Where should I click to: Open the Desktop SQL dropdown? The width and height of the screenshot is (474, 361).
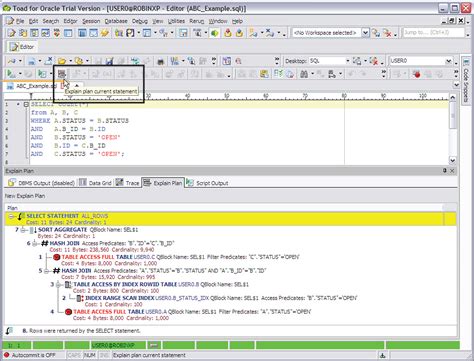[348, 61]
